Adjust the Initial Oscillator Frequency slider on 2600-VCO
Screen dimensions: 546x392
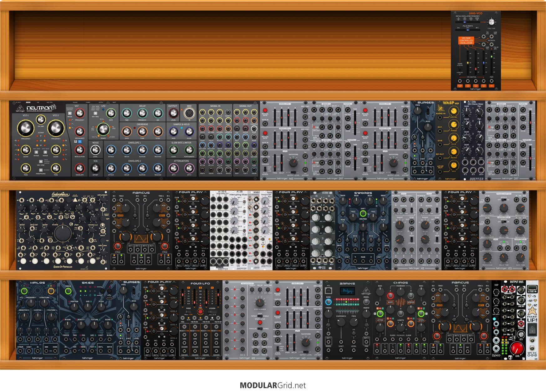pos(468,22)
